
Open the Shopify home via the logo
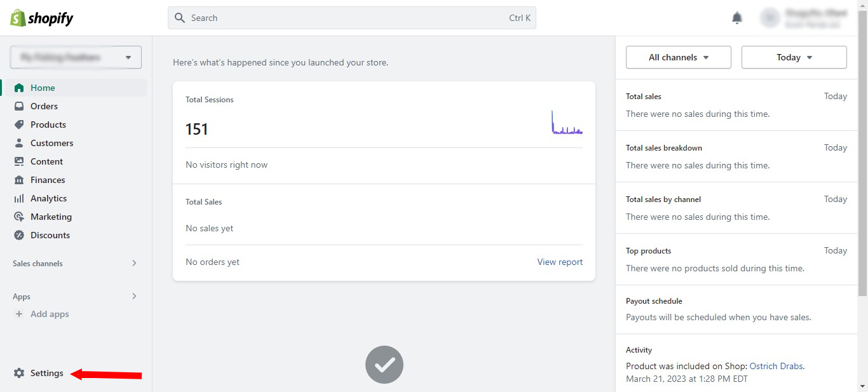pyautogui.click(x=41, y=17)
